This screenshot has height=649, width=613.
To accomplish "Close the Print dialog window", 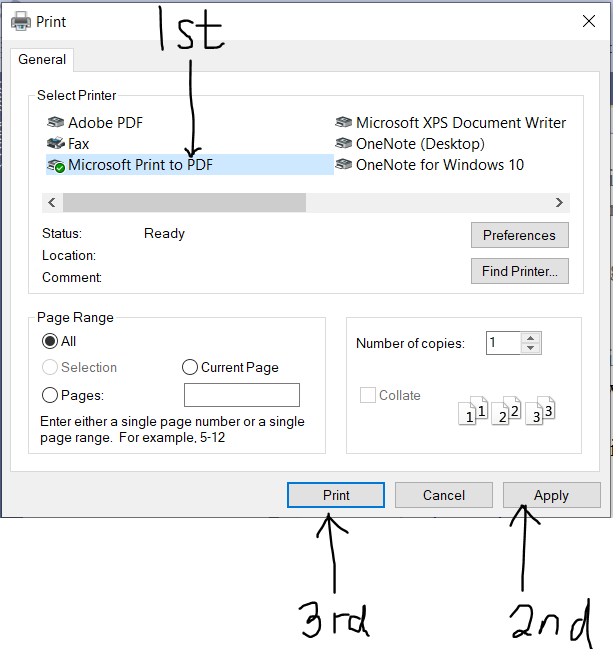I will 589,21.
